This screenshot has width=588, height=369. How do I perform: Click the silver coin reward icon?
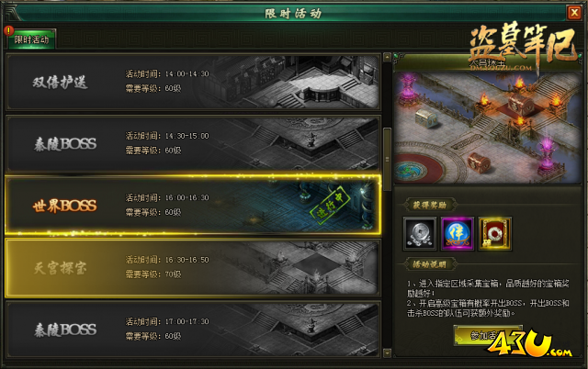(420, 233)
